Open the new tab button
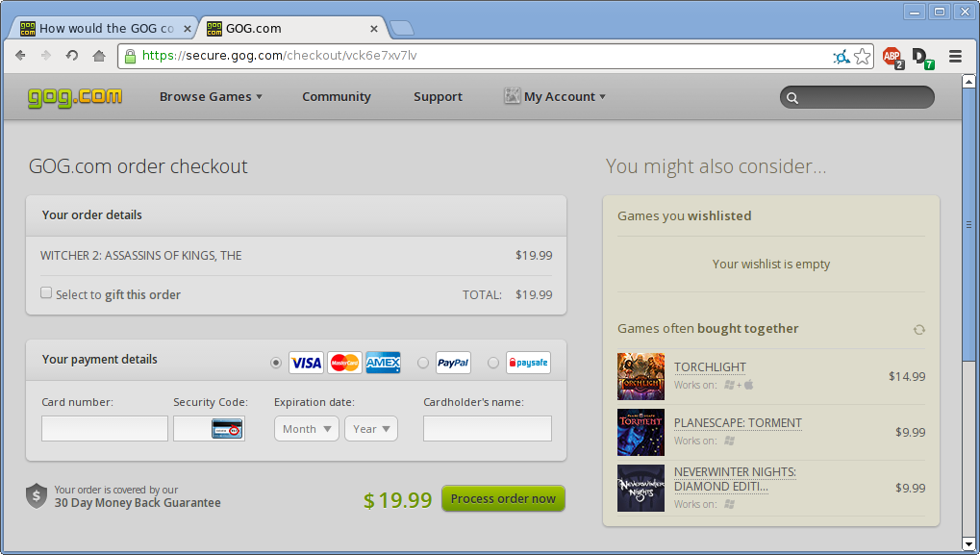 (x=401, y=28)
